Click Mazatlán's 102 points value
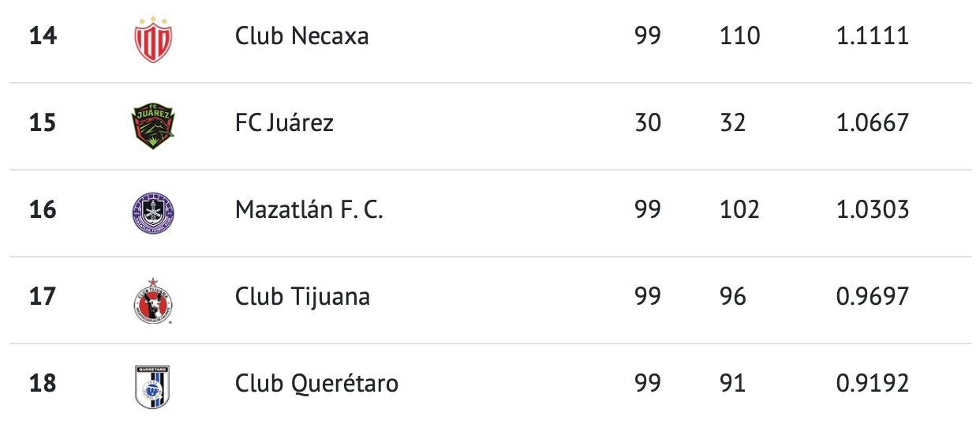Image resolution: width=980 pixels, height=428 pixels. point(740,210)
